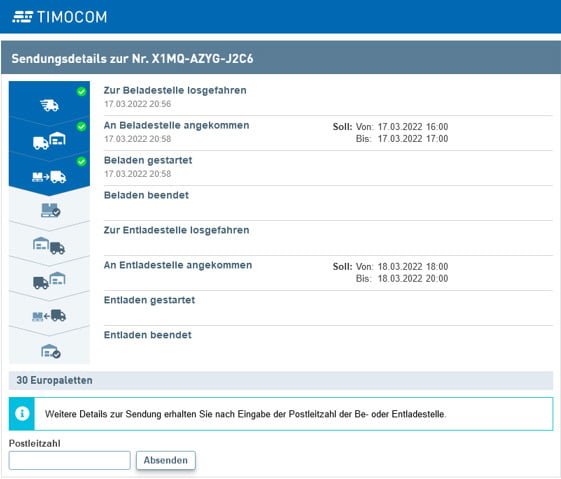
Task: Click the Absenden button
Action: tap(166, 460)
